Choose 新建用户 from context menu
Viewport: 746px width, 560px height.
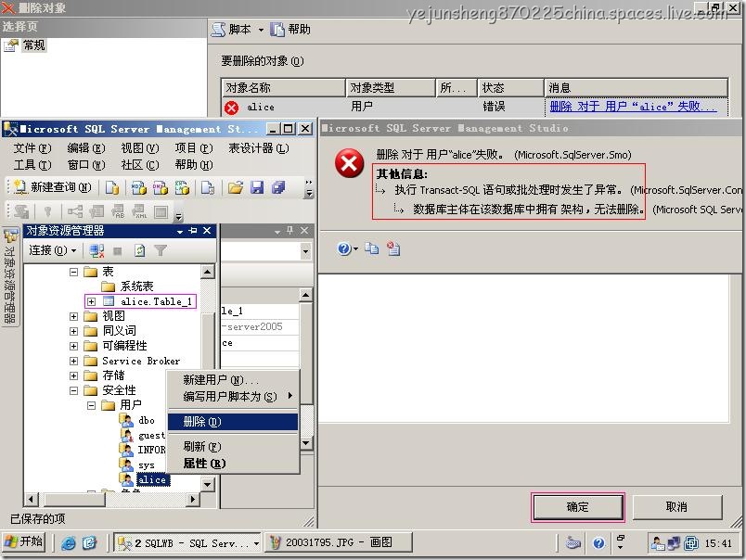pos(233,380)
